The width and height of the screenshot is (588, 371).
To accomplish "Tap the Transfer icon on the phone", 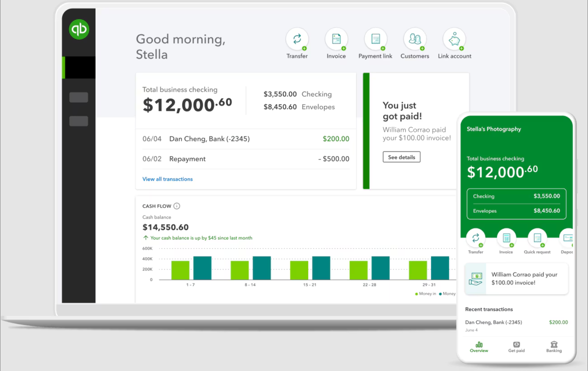I will [475, 238].
